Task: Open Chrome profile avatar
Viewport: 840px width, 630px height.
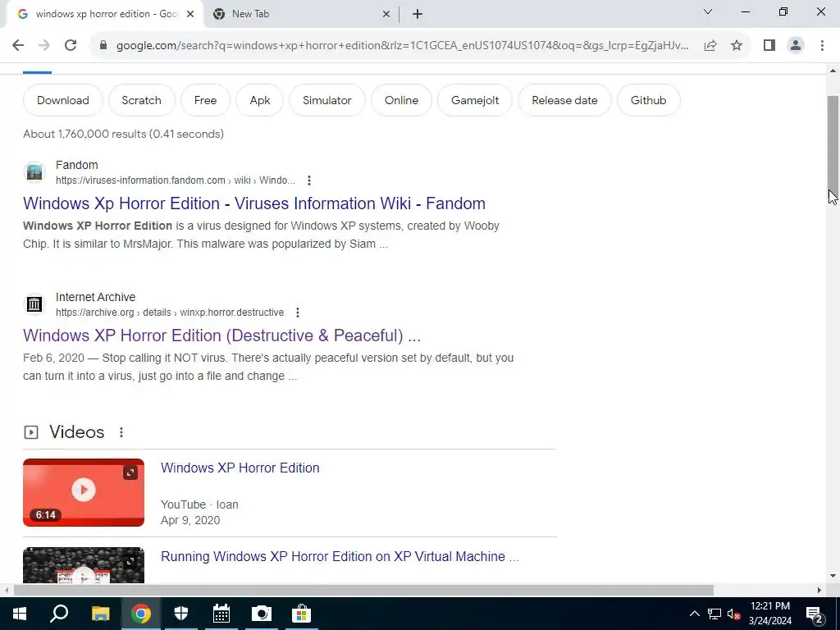Action: pos(796,45)
